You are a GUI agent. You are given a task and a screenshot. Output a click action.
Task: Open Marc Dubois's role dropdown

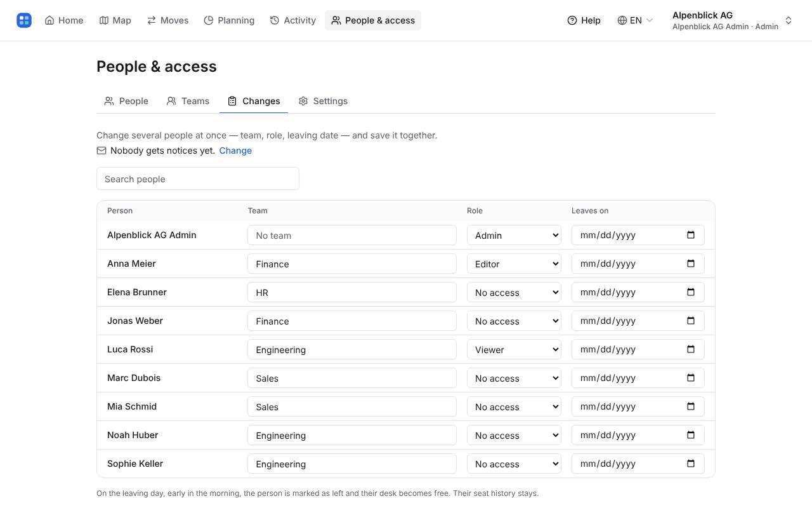514,378
